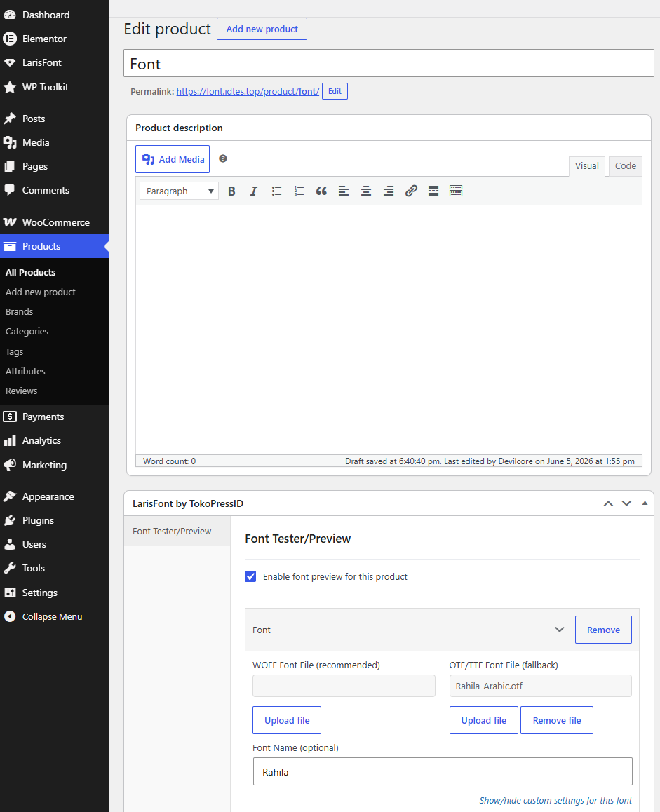Click the help icon beside Add Media
This screenshot has width=660, height=812.
223,158
